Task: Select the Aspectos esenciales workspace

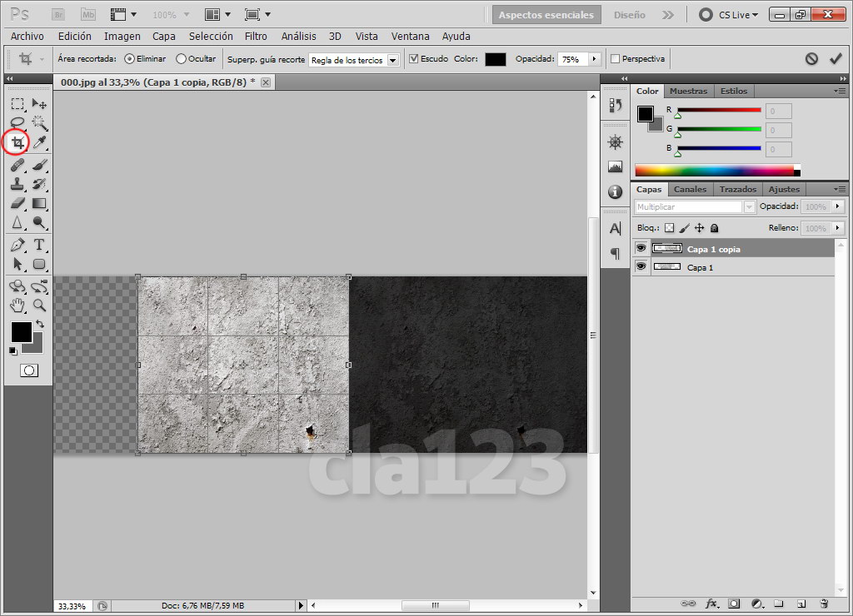Action: 546,15
